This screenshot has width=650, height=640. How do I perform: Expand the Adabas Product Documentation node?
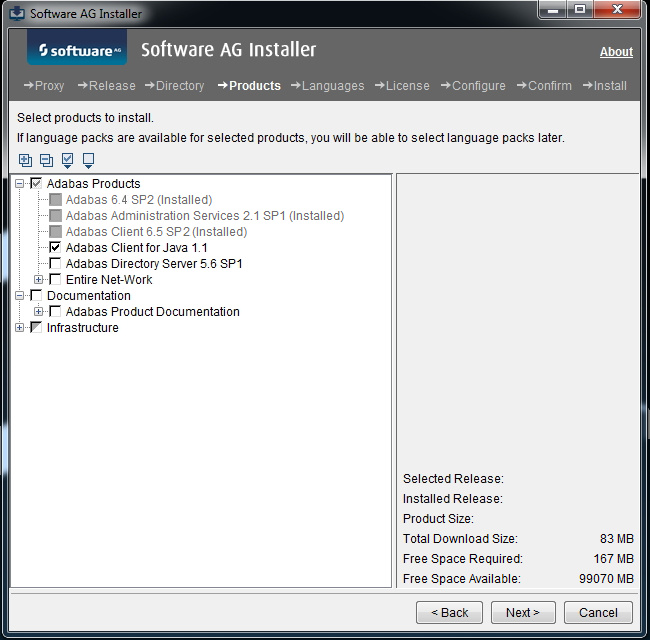pyautogui.click(x=39, y=312)
